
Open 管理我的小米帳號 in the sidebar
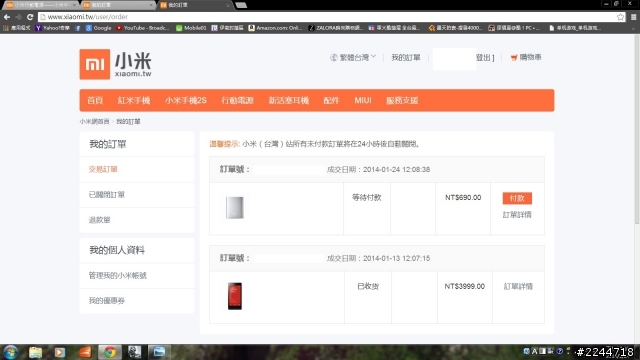click(118, 276)
